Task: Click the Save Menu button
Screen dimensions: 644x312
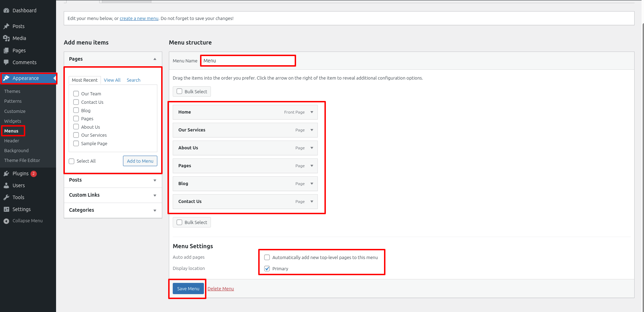Action: click(x=188, y=289)
